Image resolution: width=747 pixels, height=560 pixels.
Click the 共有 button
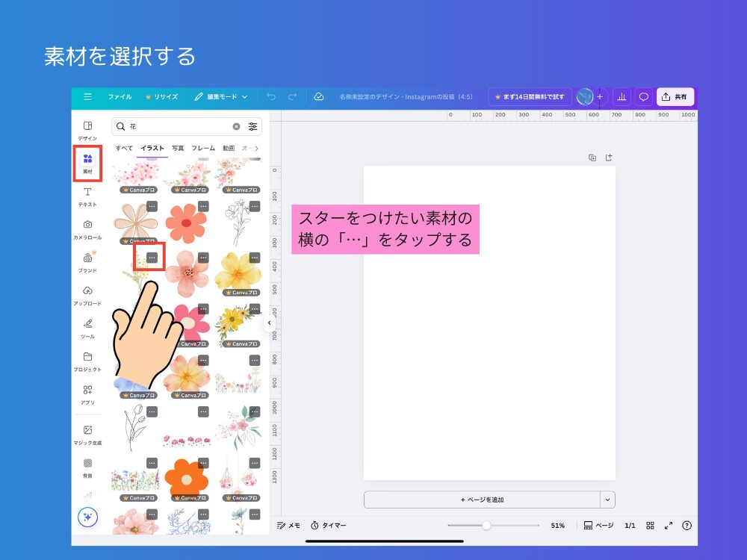click(x=675, y=96)
